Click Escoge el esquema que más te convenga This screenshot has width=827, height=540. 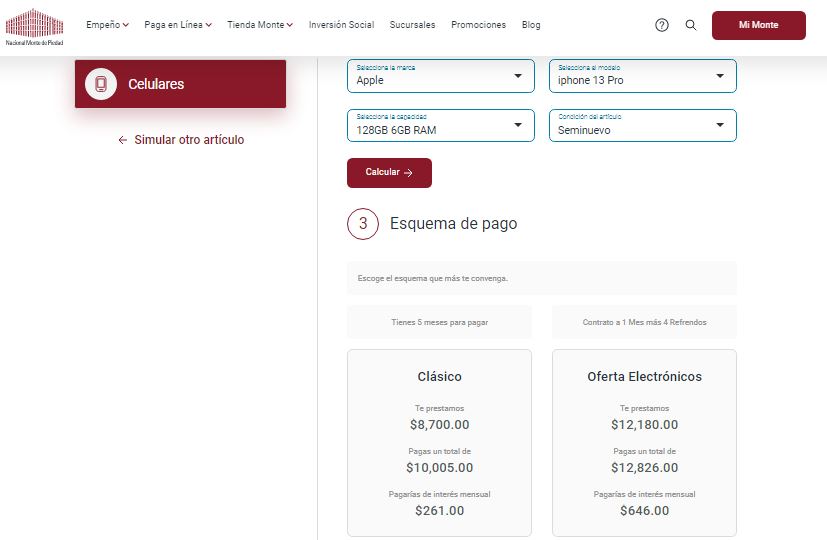click(432, 278)
